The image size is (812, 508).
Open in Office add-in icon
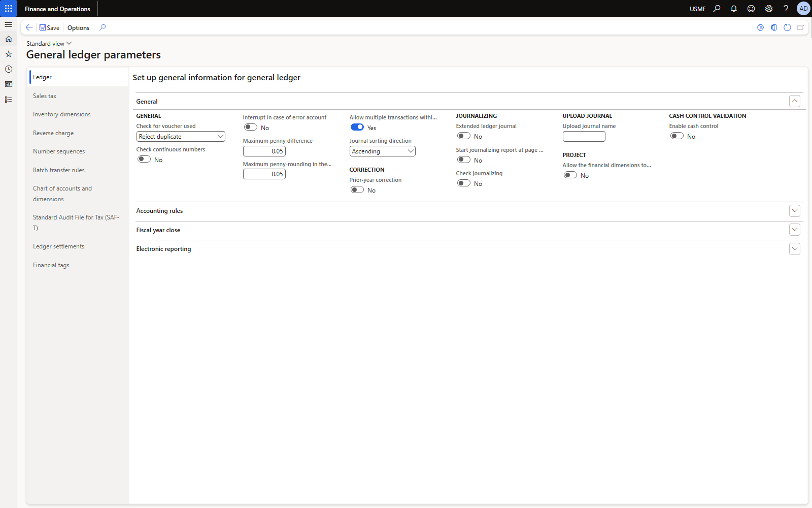(774, 27)
